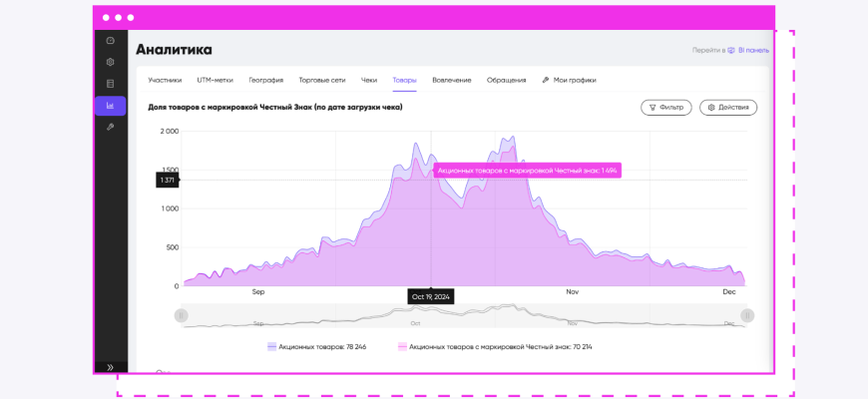Click the funnel icon in Фильтр button
868x399 pixels.
pos(652,107)
